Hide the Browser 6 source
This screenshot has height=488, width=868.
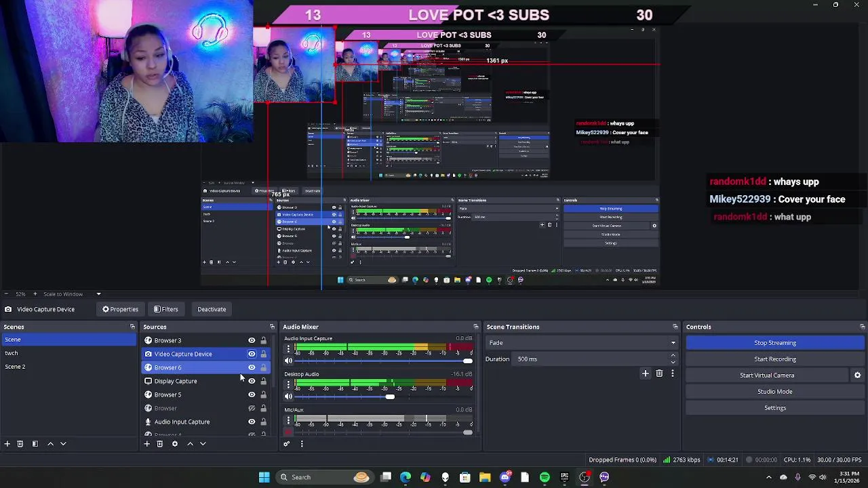(252, 367)
